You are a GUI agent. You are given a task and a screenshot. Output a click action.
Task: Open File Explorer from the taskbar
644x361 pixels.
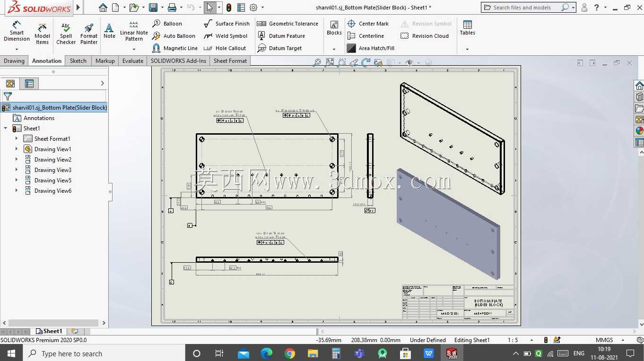coord(313,353)
